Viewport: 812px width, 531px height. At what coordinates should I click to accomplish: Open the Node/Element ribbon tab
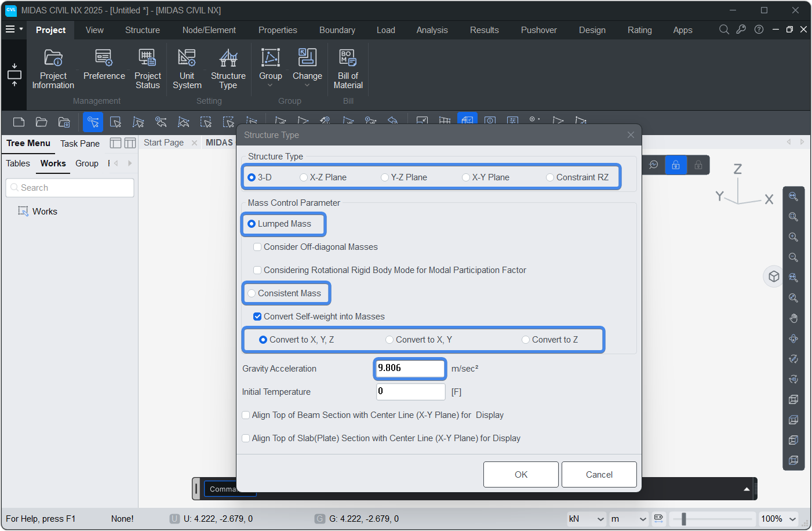209,30
